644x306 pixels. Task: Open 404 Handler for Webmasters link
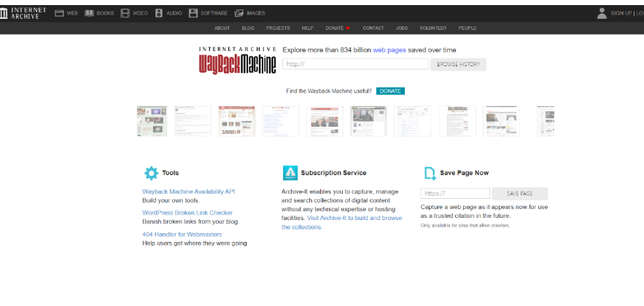182,235
